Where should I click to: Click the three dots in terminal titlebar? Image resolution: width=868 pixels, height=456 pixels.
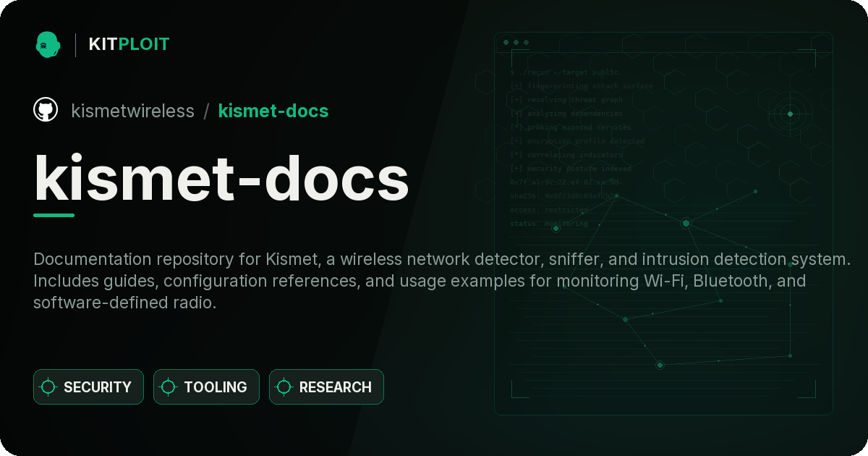(516, 43)
